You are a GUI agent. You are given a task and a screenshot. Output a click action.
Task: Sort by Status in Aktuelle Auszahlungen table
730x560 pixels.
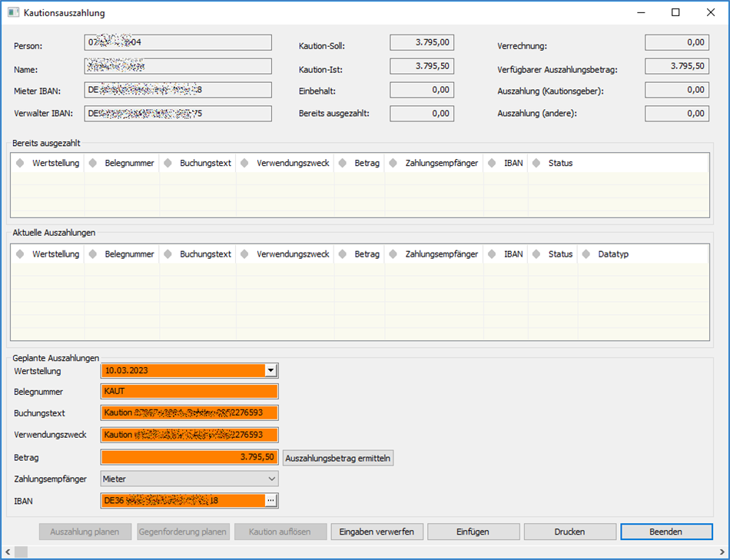(x=560, y=254)
